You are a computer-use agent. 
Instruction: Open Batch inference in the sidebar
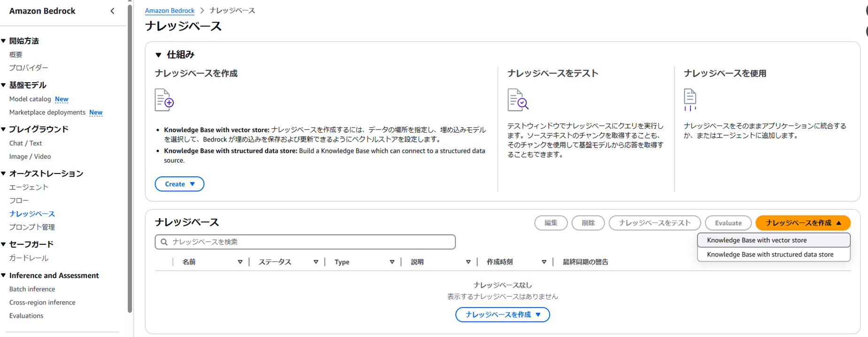point(32,289)
